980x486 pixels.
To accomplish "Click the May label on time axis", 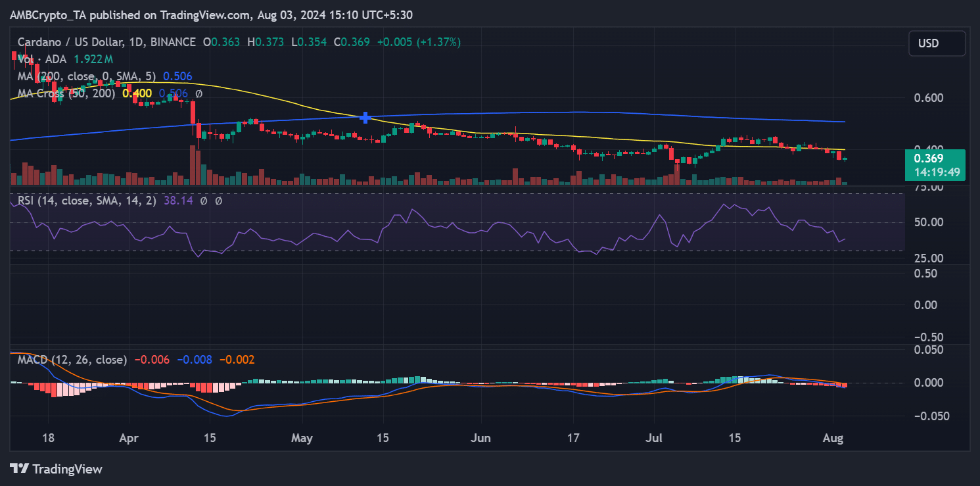I will (x=303, y=437).
